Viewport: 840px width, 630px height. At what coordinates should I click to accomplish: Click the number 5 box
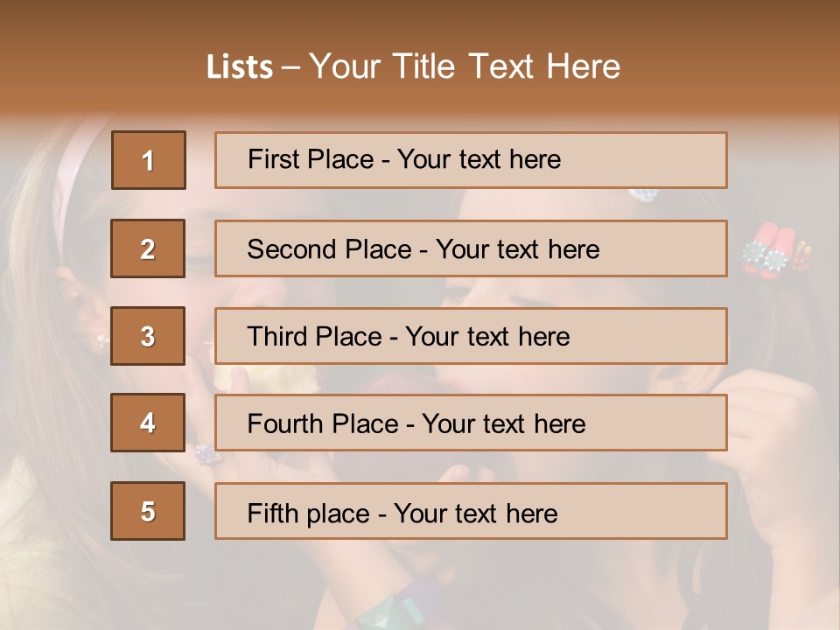click(x=148, y=511)
